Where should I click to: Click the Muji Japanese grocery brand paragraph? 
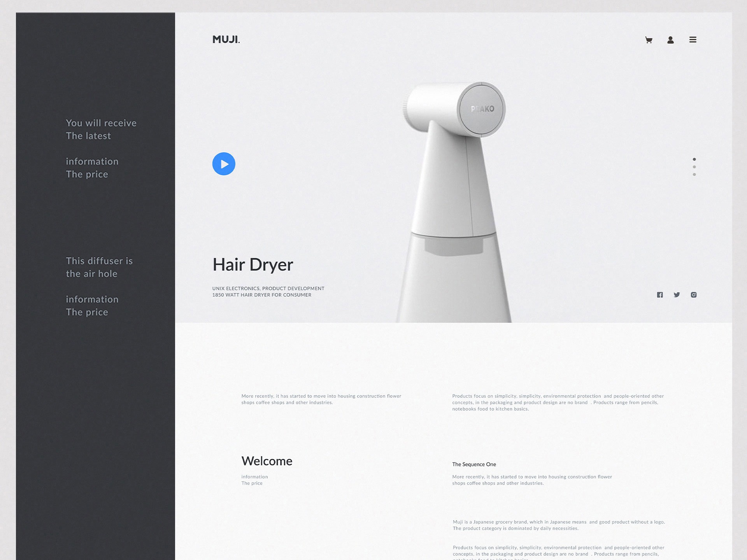(x=558, y=525)
